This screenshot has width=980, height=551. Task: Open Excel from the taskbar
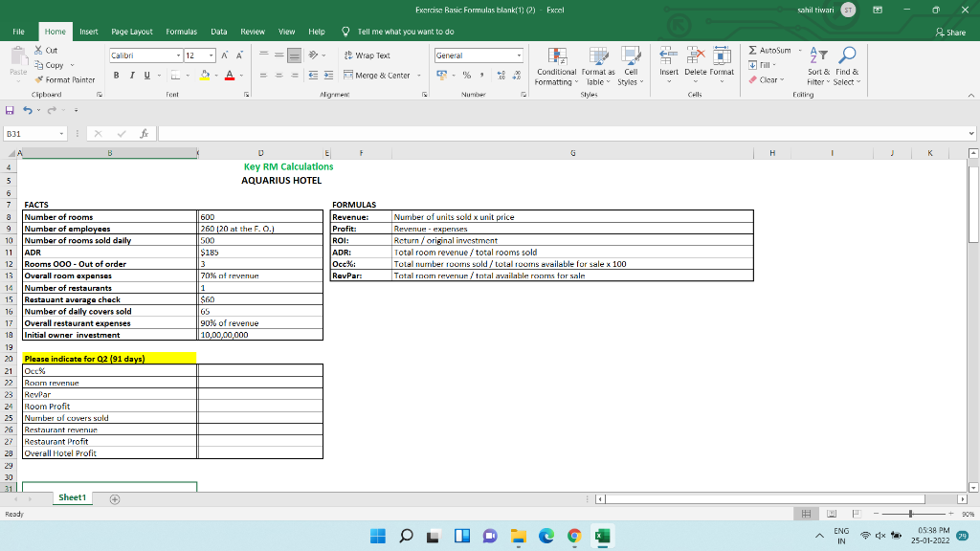601,537
